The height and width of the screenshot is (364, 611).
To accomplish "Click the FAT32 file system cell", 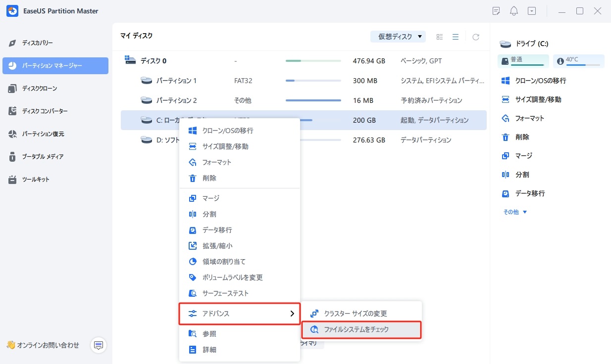I will coord(244,81).
